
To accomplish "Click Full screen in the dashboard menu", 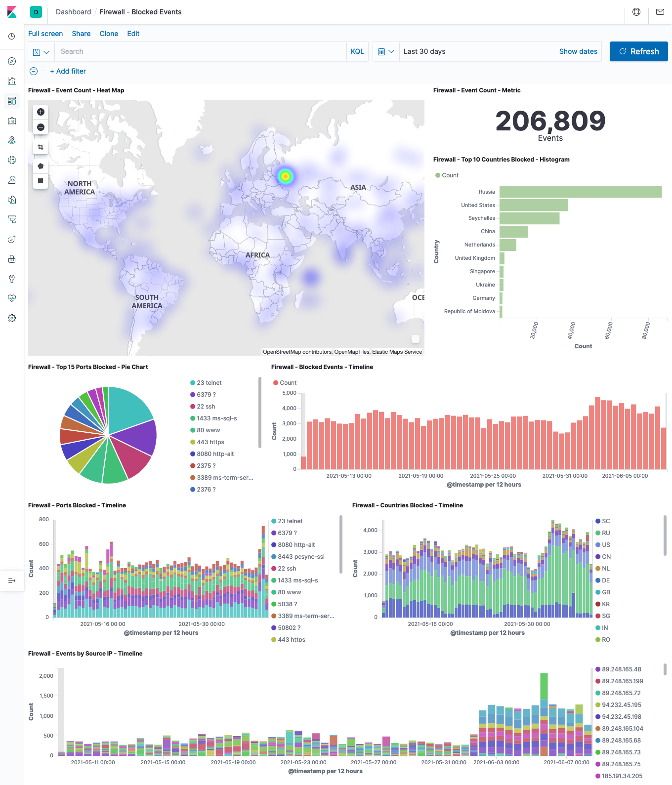I will (x=45, y=34).
